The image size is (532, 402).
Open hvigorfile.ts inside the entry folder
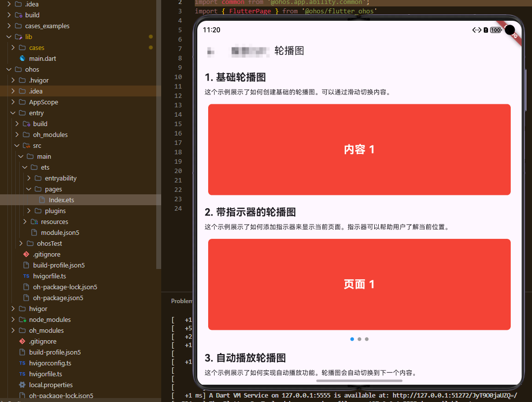[x=49, y=276]
